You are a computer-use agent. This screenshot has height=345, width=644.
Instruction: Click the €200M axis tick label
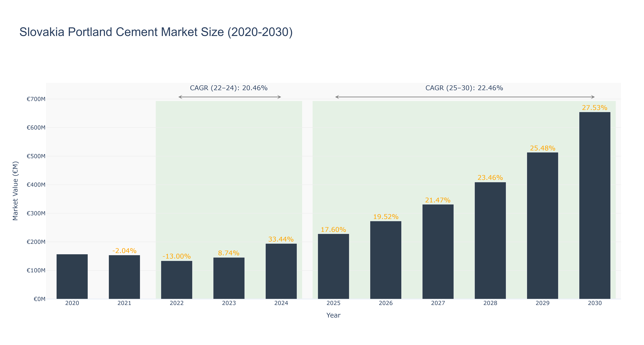36,242
